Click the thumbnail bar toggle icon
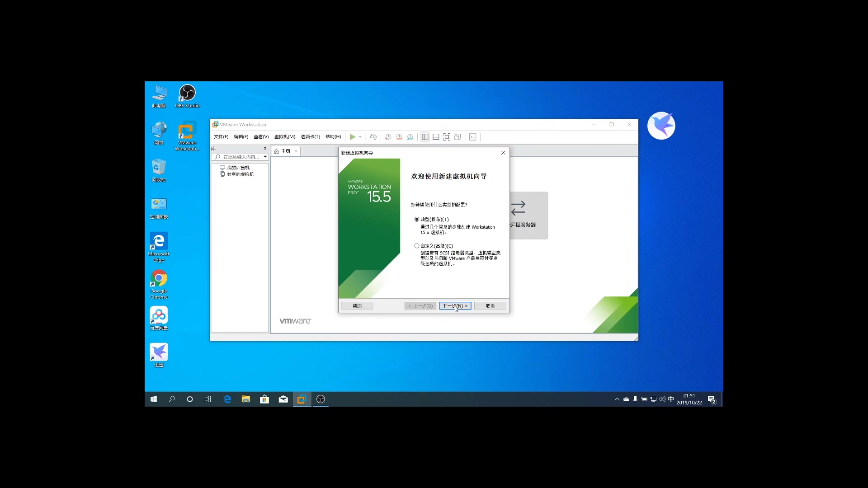868x488 pixels. click(x=436, y=137)
